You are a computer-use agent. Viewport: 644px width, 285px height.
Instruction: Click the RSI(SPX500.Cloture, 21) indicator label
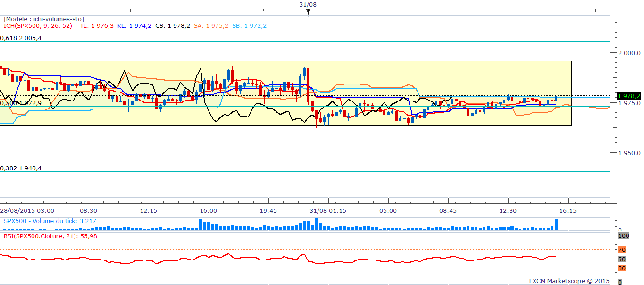point(50,236)
